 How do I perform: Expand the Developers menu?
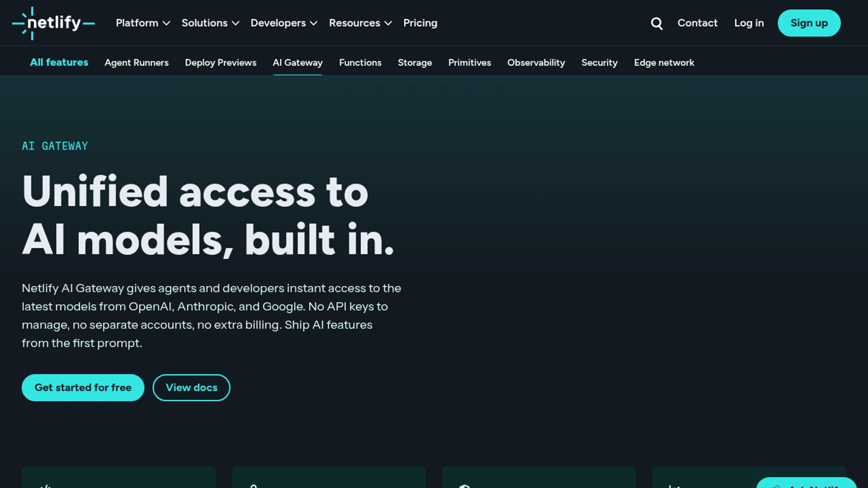pos(284,23)
